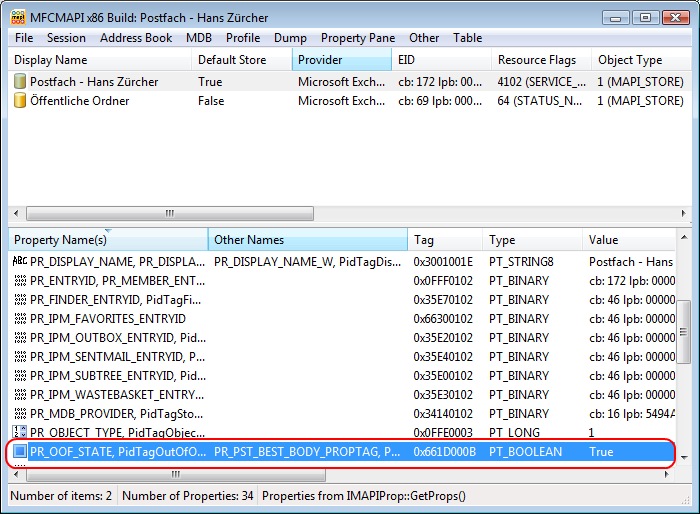
Task: Open the File menu
Action: [24, 38]
